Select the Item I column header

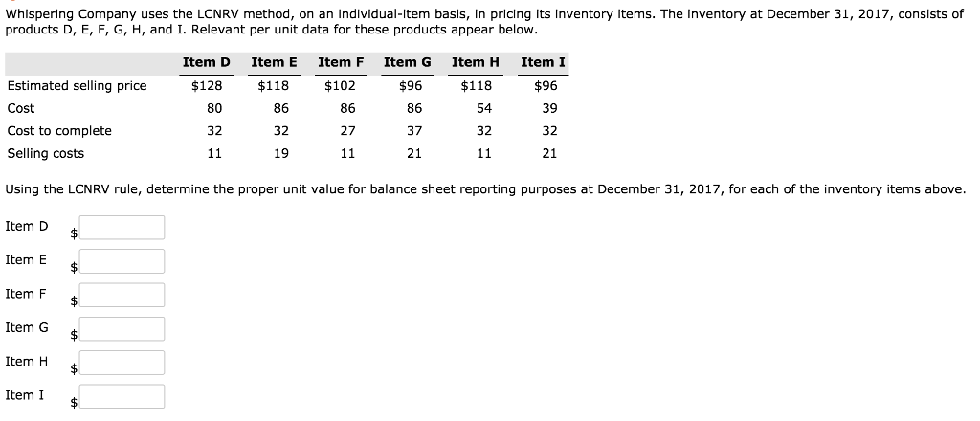(543, 62)
